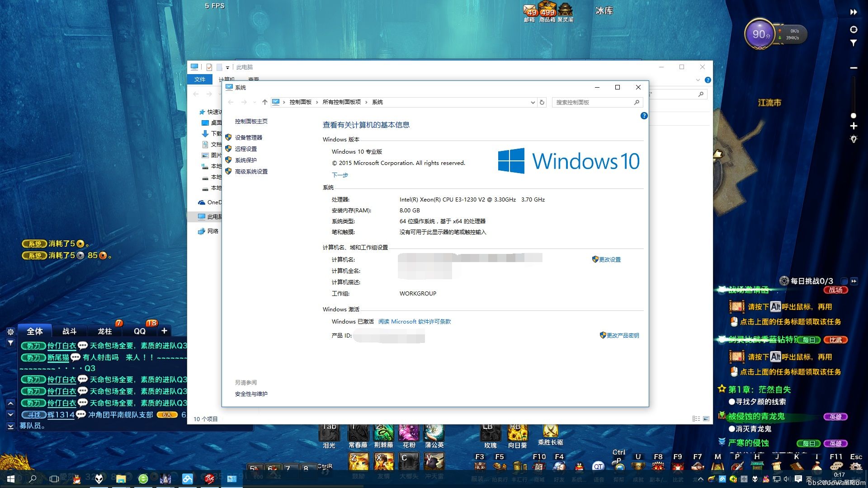Select quest 严寒的侵蚀
868x488 pixels.
pos(748,443)
